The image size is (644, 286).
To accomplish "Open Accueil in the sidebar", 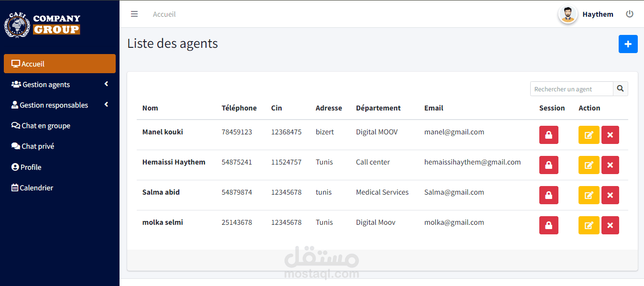I will pos(60,64).
